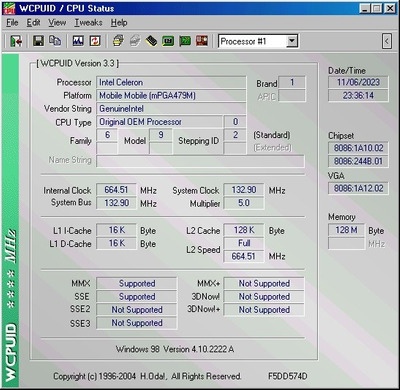The image size is (400, 390).
Task: Click the Model value 9
Action: click(161, 135)
